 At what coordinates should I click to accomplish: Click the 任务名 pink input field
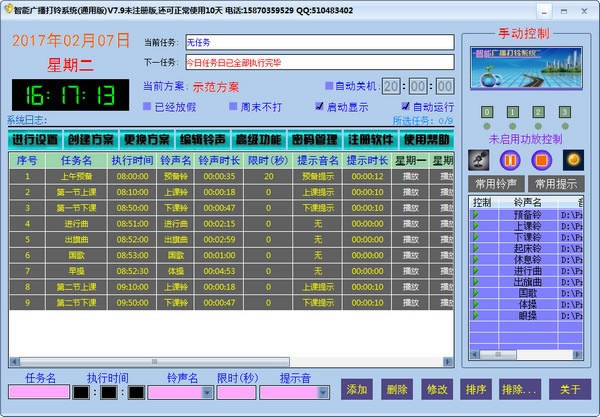(37, 393)
